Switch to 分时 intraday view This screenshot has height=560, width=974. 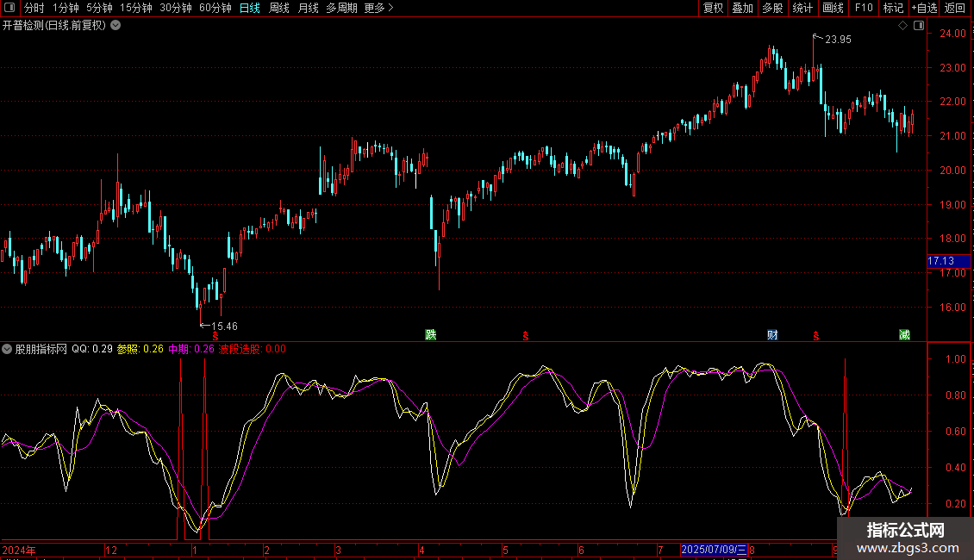pos(34,8)
